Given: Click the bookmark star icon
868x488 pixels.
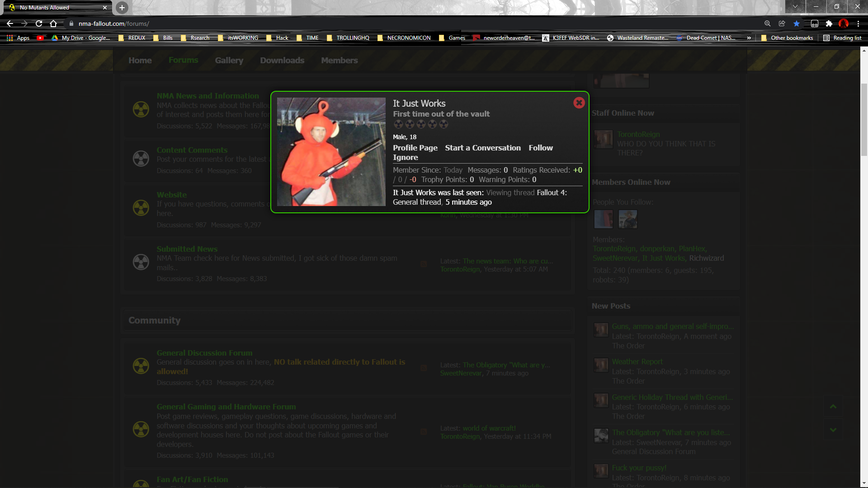Looking at the screenshot, I should 797,23.
